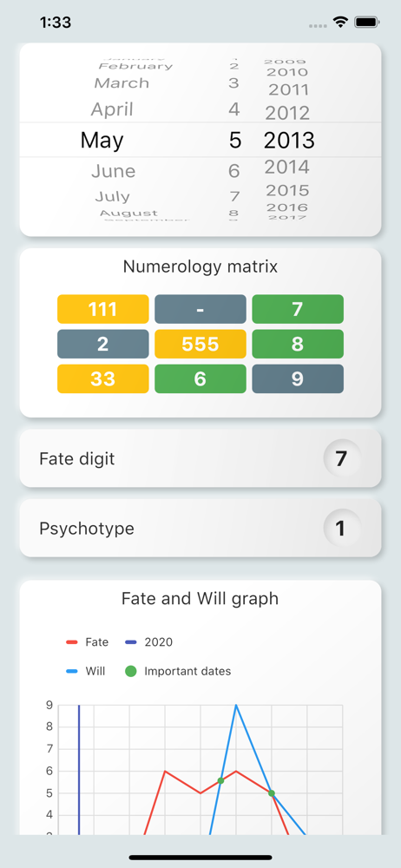Toggle the red Fate legend marker

pyautogui.click(x=71, y=642)
